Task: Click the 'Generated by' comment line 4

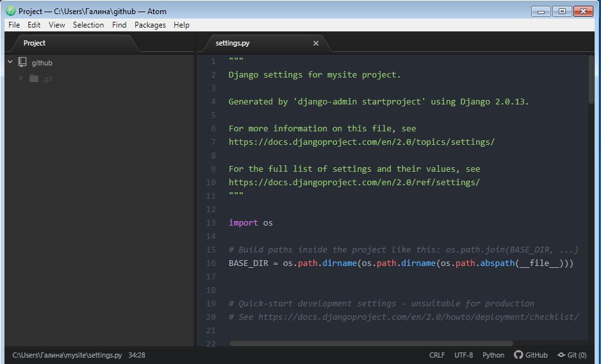Action: (379, 102)
